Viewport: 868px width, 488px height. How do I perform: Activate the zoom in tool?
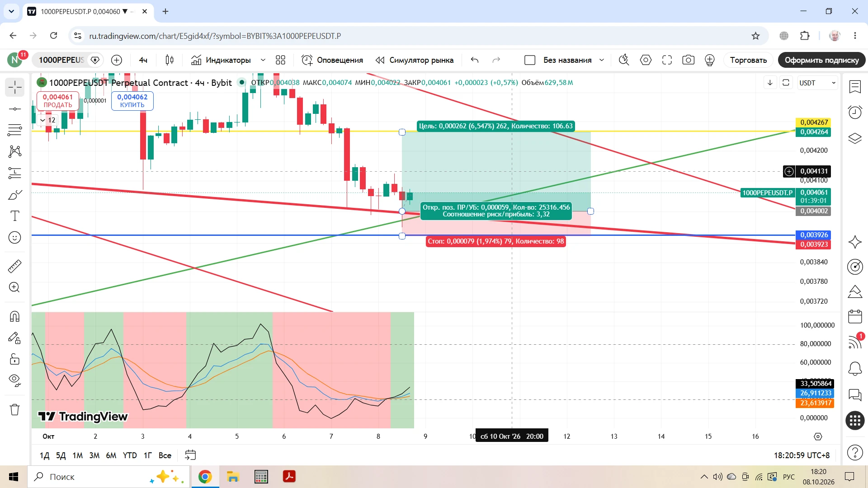click(x=14, y=287)
